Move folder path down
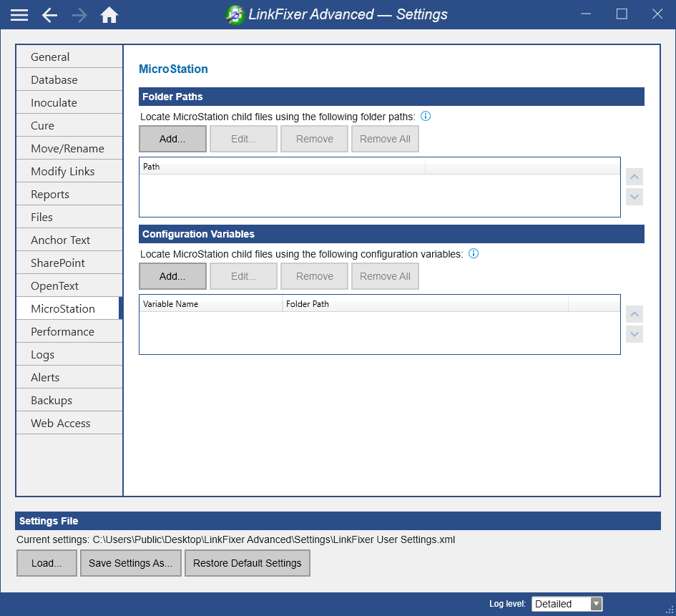676x616 pixels. point(635,197)
